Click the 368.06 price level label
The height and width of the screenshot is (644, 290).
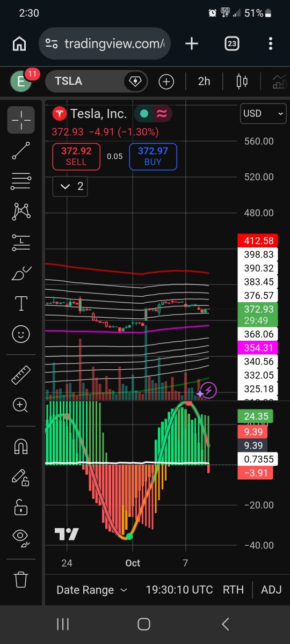pos(257,334)
